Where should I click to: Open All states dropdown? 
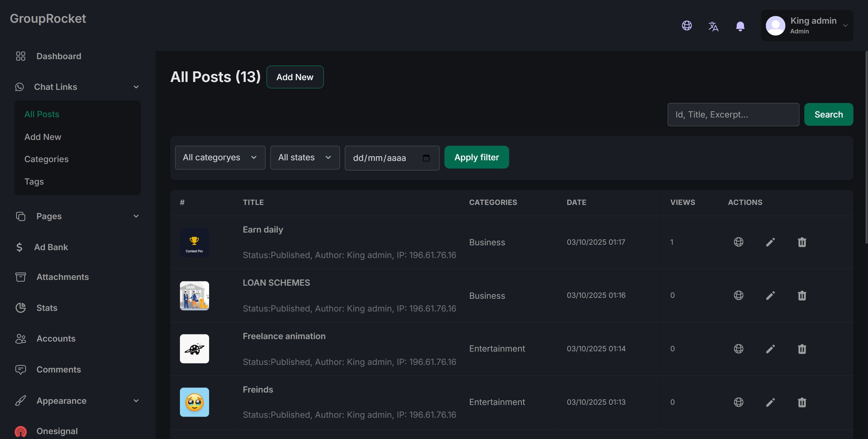pos(305,158)
